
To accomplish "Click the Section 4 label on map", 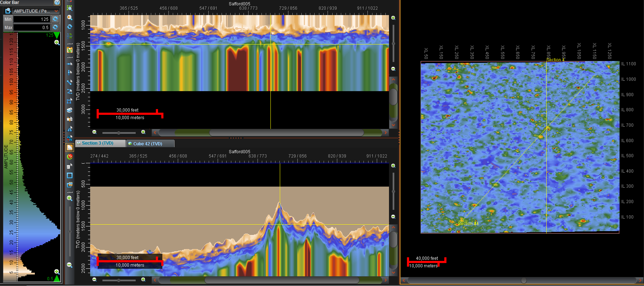I will coord(555,60).
